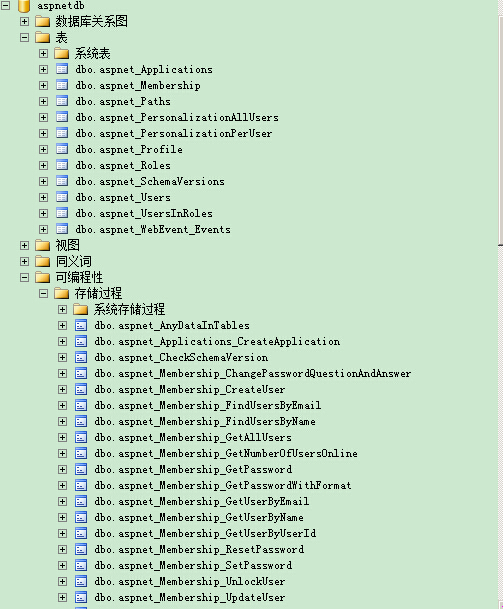Click the stored procedure icon for aspnet_AnyDataInTables
This screenshot has width=503, height=609.
pos(81,325)
